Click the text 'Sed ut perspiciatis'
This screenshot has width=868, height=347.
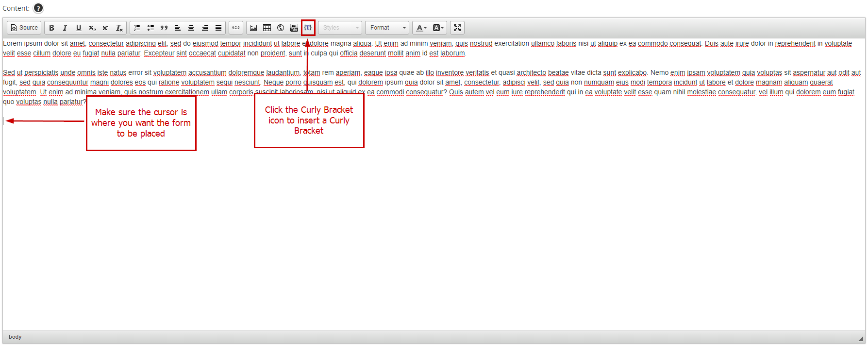click(31, 72)
